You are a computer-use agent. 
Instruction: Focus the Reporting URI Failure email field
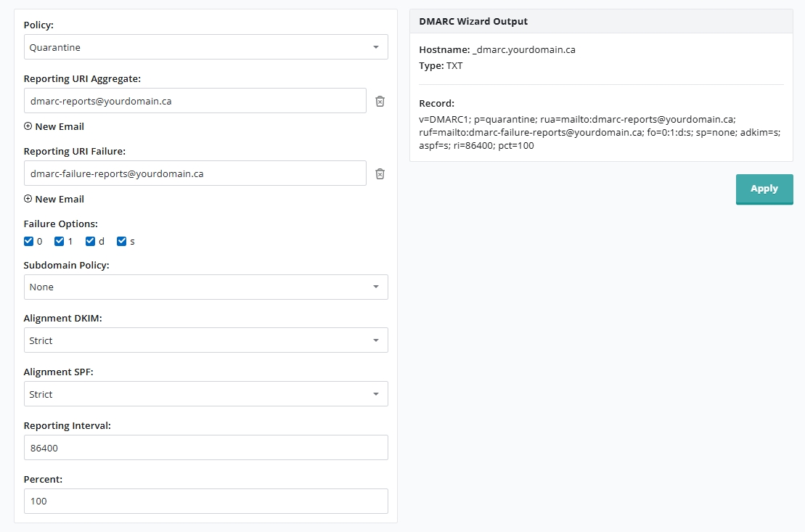point(195,174)
